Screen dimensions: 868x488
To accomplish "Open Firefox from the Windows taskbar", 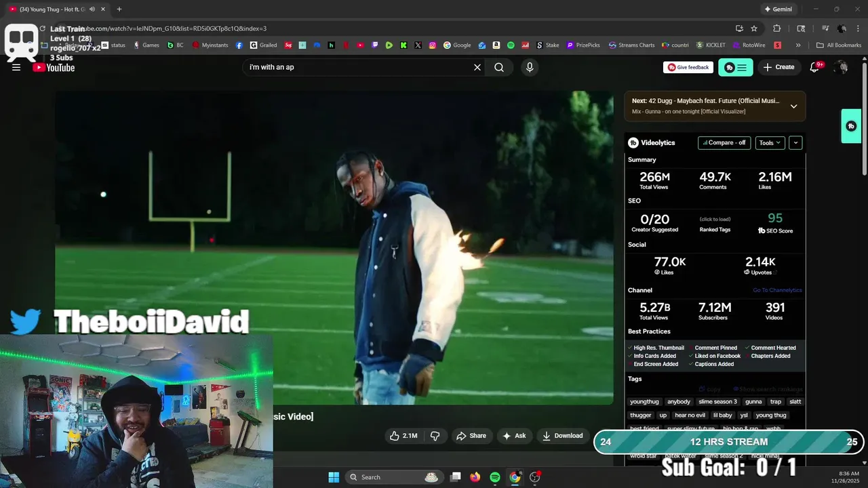I will click(x=475, y=477).
